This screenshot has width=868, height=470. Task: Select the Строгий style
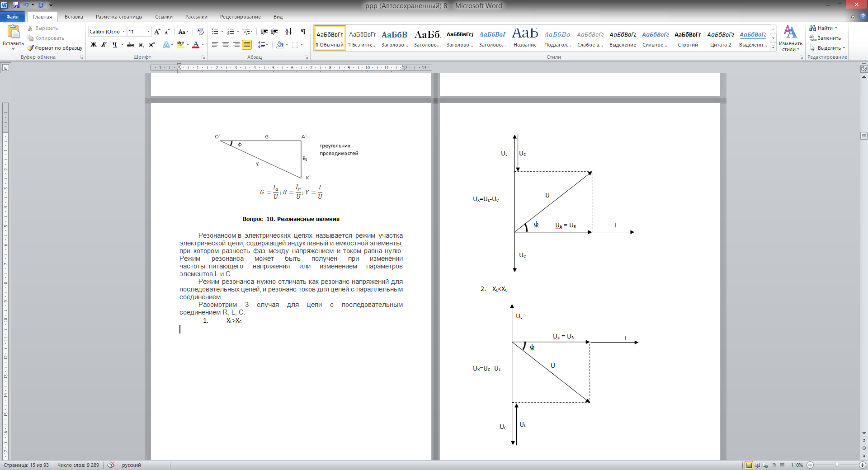[688, 38]
